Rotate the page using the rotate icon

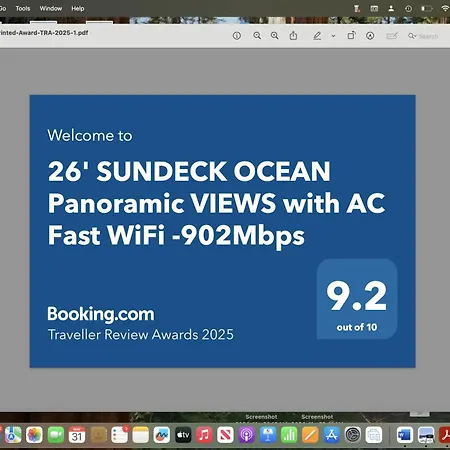coord(351,35)
